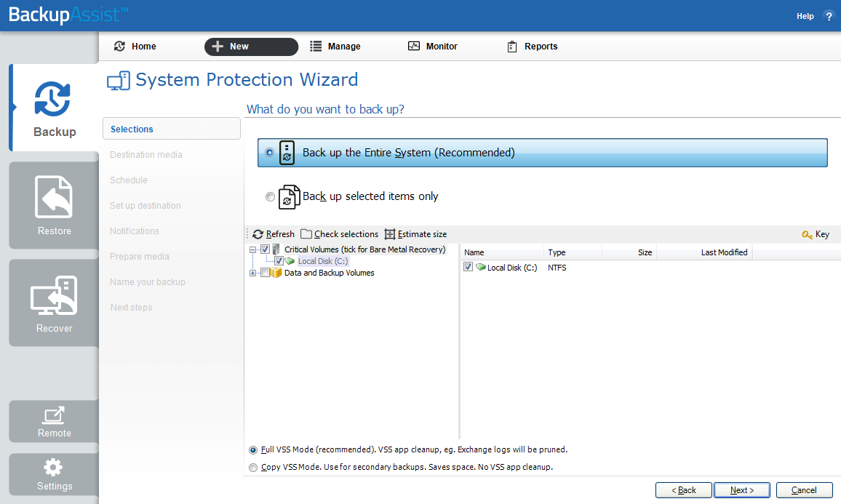Sort the list by Name column header

pos(501,252)
